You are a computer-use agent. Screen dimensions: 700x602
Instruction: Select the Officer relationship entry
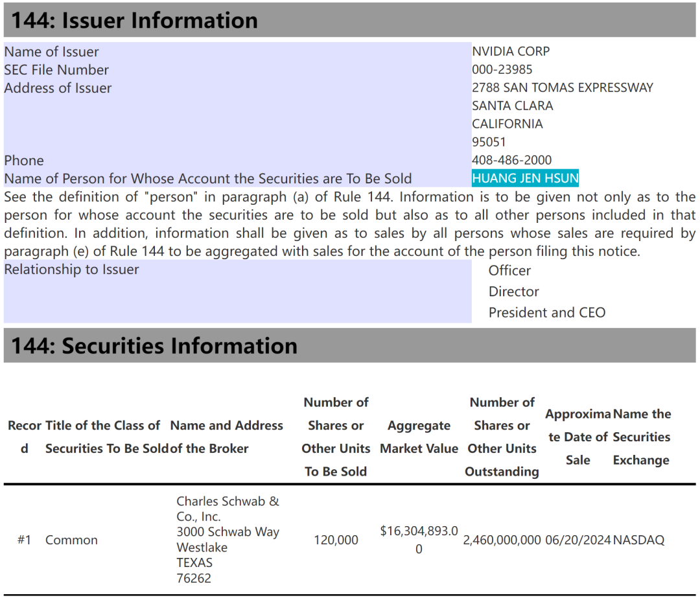click(509, 271)
